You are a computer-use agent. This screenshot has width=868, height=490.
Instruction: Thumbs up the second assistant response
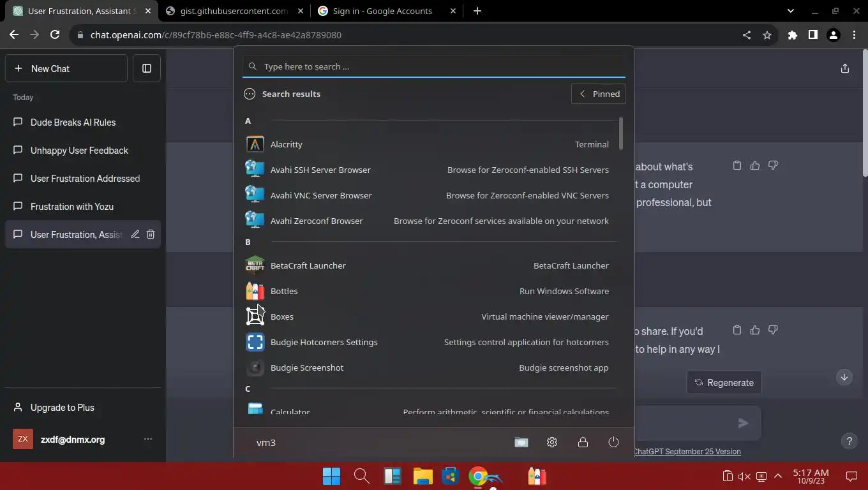click(x=755, y=330)
